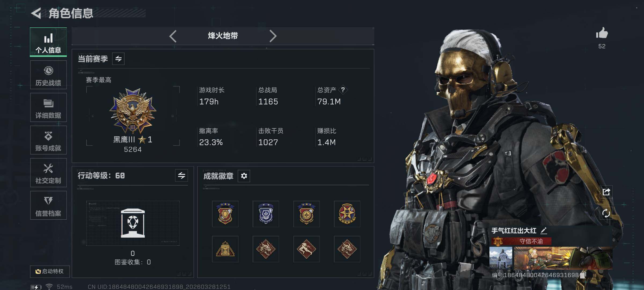Open the 社交定制 sidebar tab
This screenshot has height=290, width=644.
[48, 173]
